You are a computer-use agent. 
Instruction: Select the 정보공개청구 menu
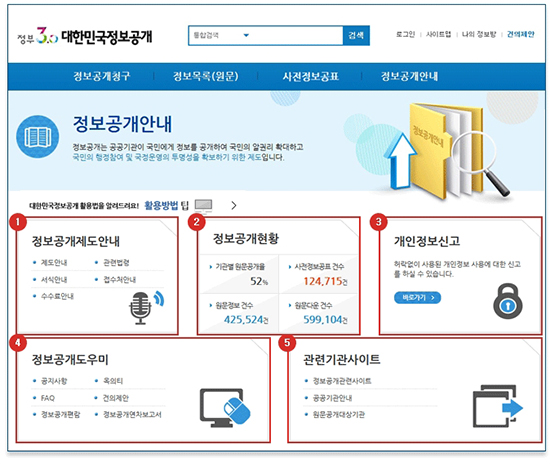click(x=102, y=76)
